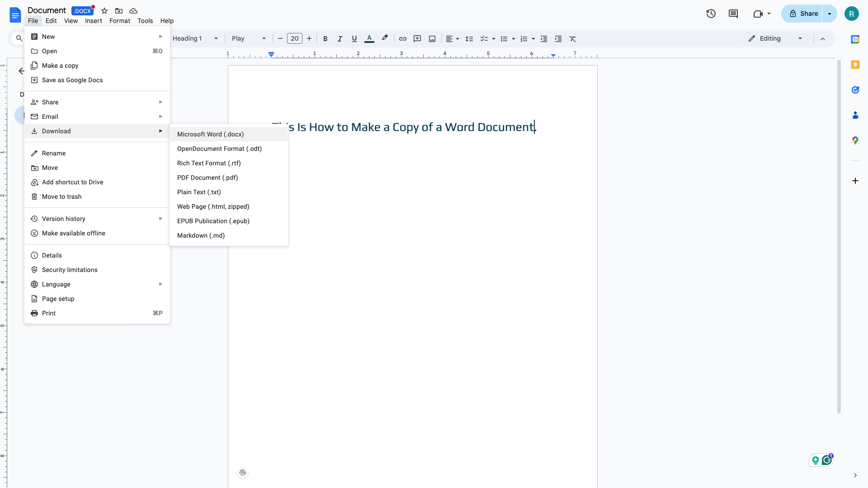Click the insert image icon
Image resolution: width=868 pixels, height=488 pixels.
(432, 39)
